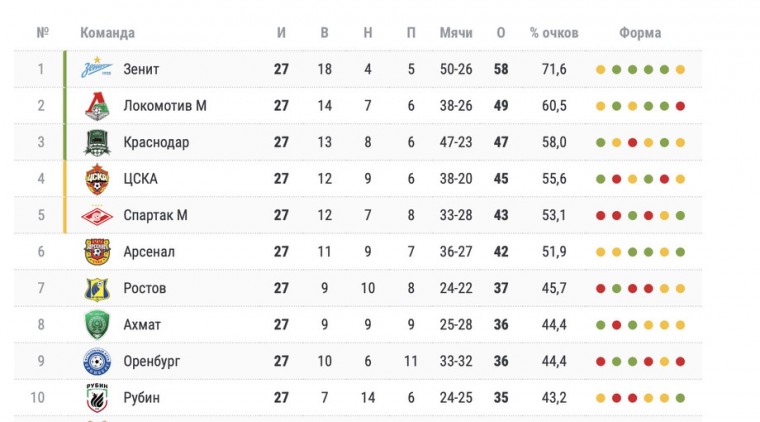Sort by % очков column header
Image resolution: width=760 pixels, height=422 pixels.
pyautogui.click(x=554, y=33)
